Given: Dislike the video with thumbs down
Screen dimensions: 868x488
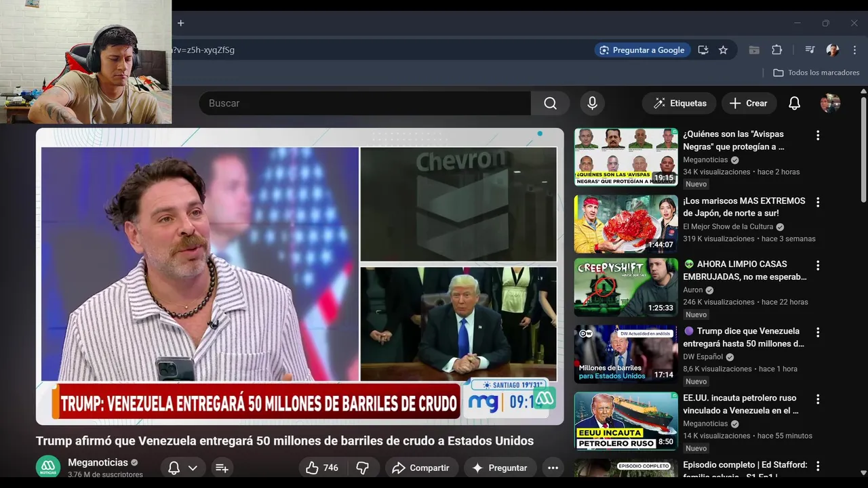Looking at the screenshot, I should (x=363, y=468).
